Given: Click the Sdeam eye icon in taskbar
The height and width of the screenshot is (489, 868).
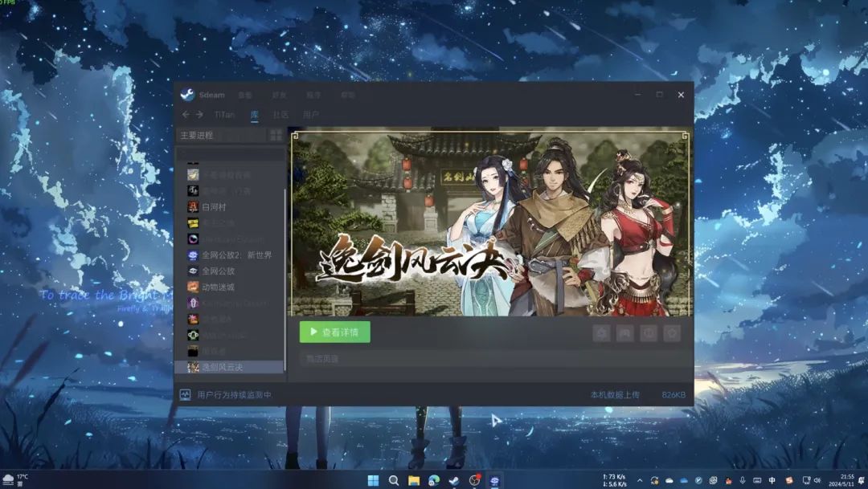Looking at the screenshot, I should (x=494, y=480).
